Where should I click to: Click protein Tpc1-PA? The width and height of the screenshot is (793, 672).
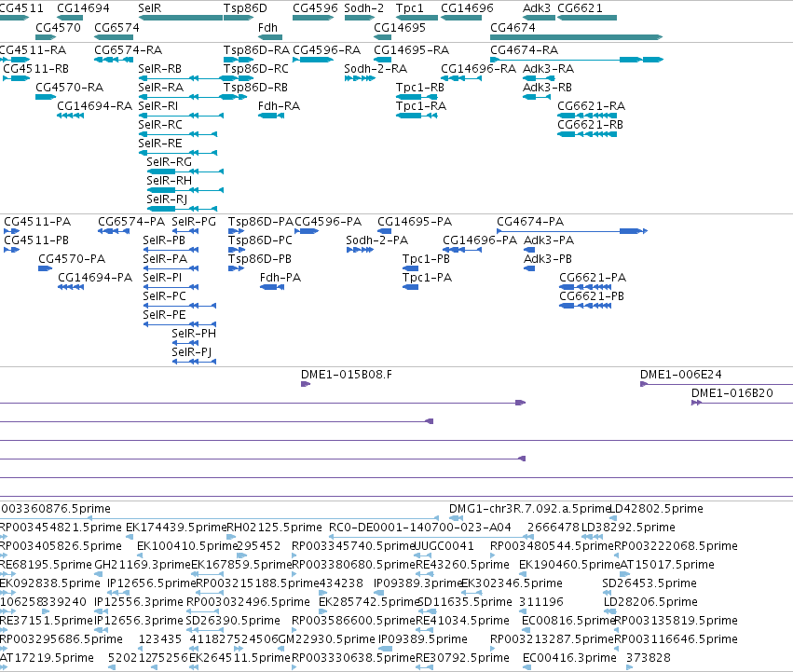[x=410, y=287]
